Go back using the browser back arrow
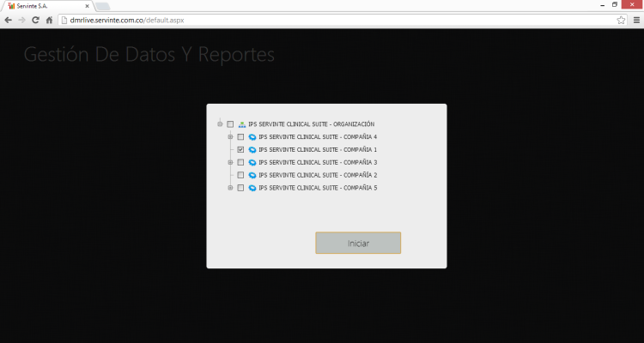 click(9, 20)
